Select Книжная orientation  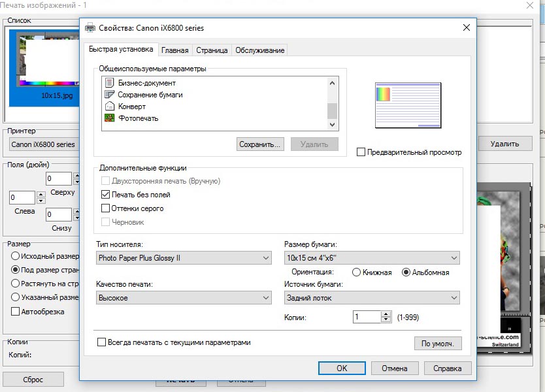coord(356,272)
